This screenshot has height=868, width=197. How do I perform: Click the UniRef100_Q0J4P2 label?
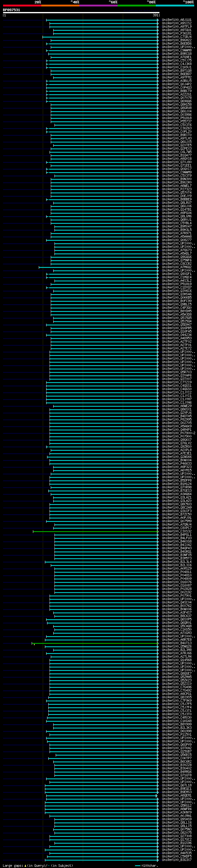coord(176,84)
